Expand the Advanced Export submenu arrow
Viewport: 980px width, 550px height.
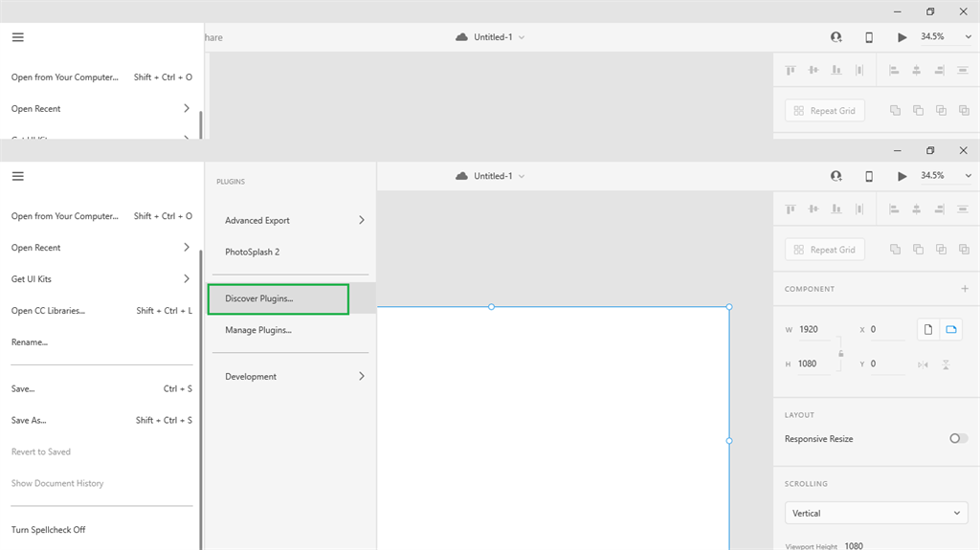(x=362, y=220)
